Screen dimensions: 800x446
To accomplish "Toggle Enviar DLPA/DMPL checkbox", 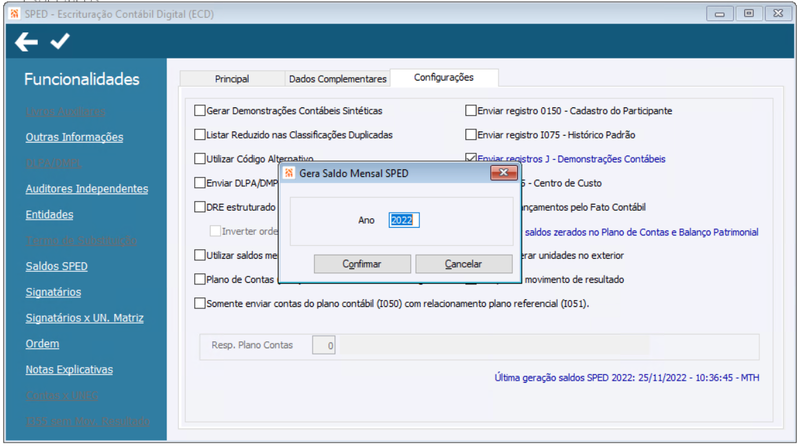I will [x=200, y=183].
